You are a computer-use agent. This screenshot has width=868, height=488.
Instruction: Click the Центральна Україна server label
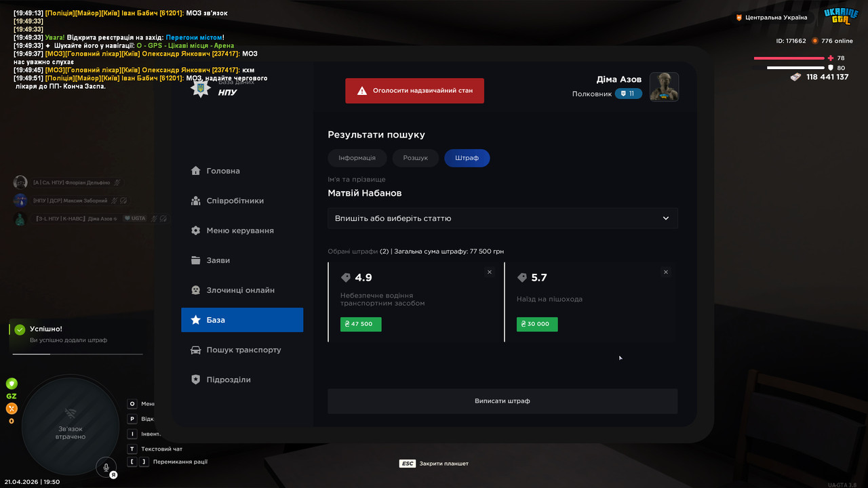[x=776, y=18]
